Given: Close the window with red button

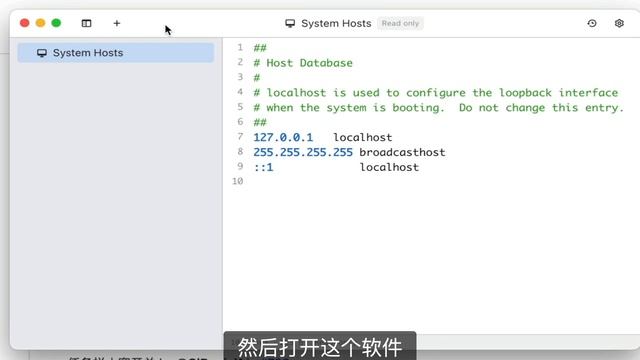Looking at the screenshot, I should 24,23.
